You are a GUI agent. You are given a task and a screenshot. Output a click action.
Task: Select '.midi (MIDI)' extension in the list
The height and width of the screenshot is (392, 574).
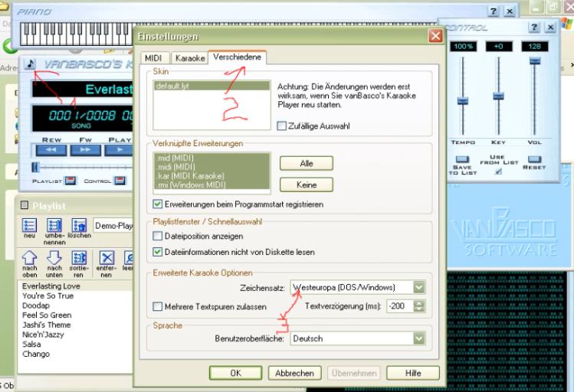[x=212, y=167]
